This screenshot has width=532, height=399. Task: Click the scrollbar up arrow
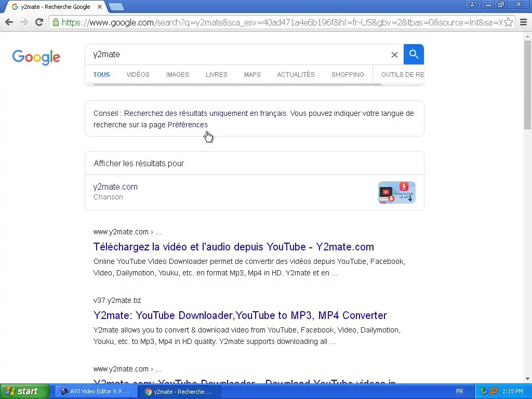click(x=527, y=36)
